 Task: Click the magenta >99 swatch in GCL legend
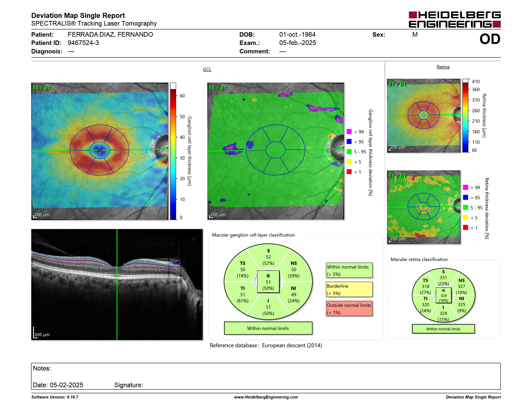point(349,132)
